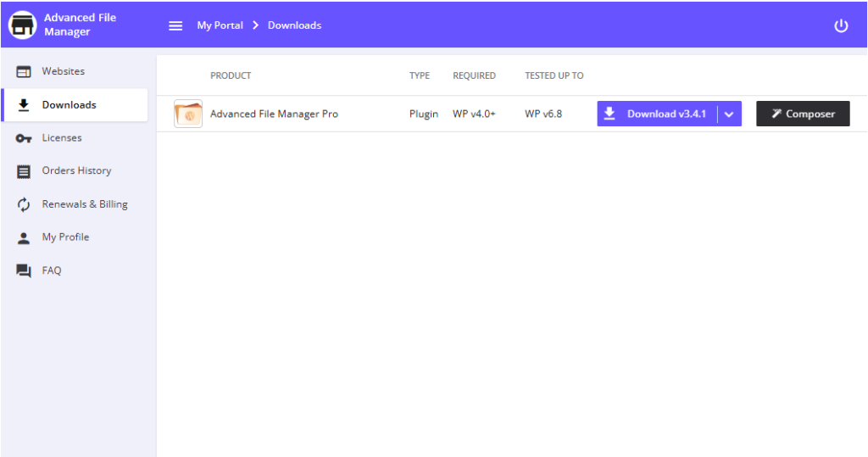Click the Renewals & Billing refresh icon
Image resolution: width=868 pixels, height=457 pixels.
(x=23, y=204)
